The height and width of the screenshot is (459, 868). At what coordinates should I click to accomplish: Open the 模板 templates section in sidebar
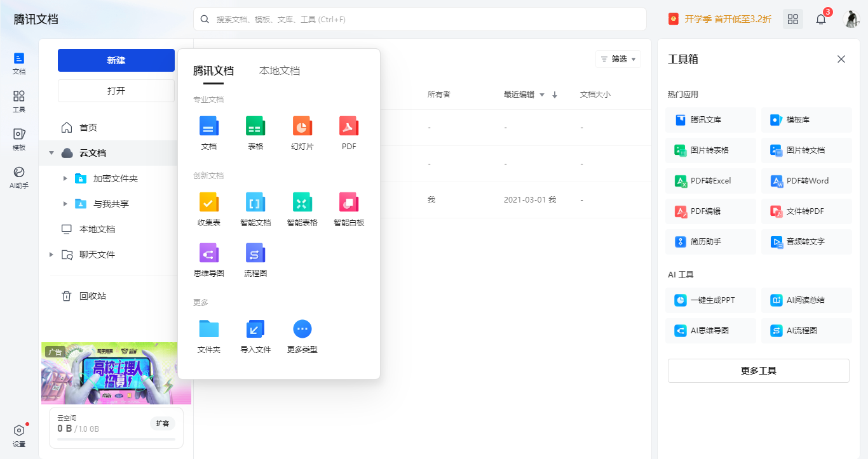[18, 135]
